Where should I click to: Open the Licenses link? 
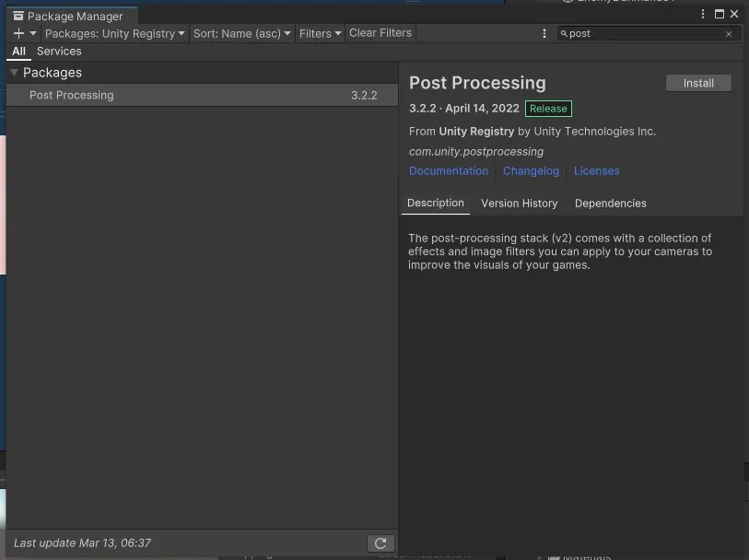point(597,171)
